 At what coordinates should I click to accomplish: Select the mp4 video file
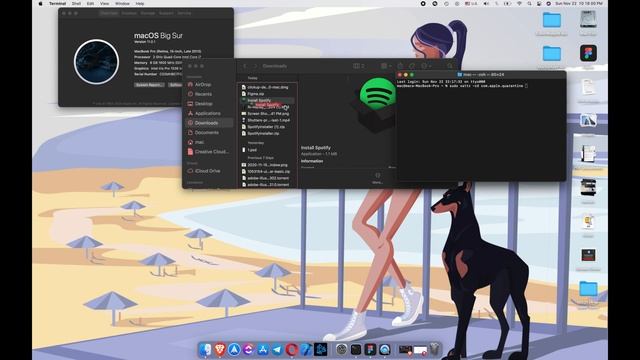pos(267,120)
